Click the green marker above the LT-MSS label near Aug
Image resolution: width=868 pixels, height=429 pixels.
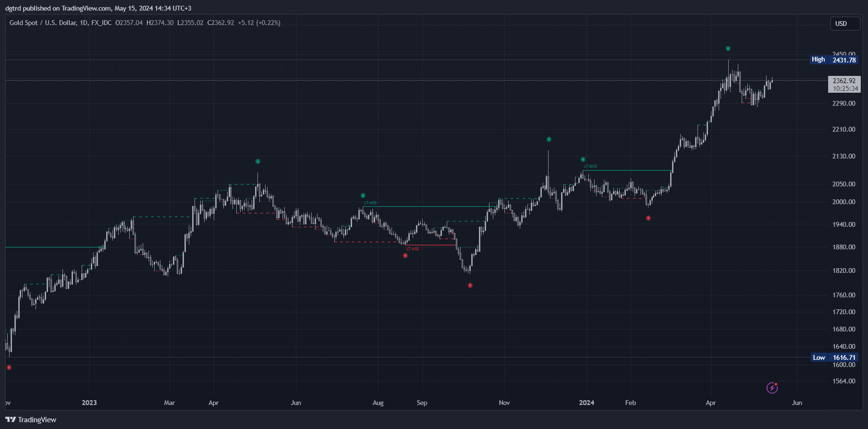[363, 196]
